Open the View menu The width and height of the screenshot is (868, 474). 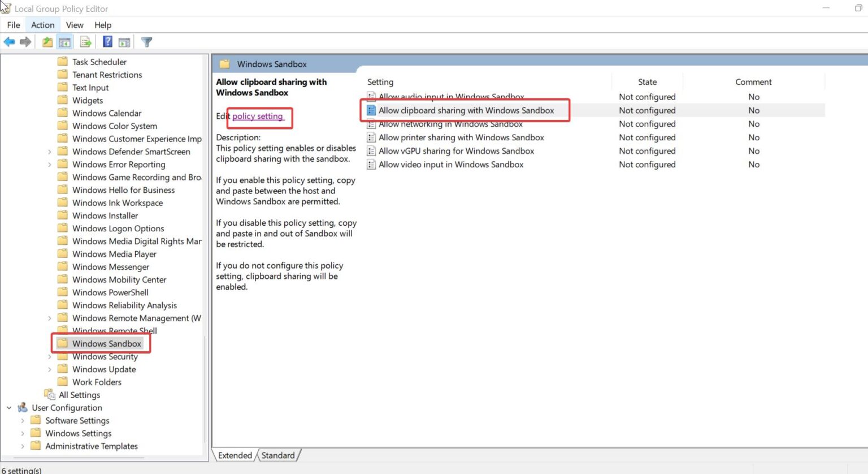(74, 25)
